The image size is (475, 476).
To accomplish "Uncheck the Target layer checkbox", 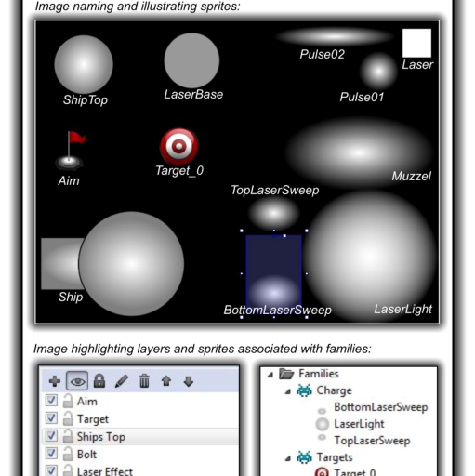I will (51, 418).
